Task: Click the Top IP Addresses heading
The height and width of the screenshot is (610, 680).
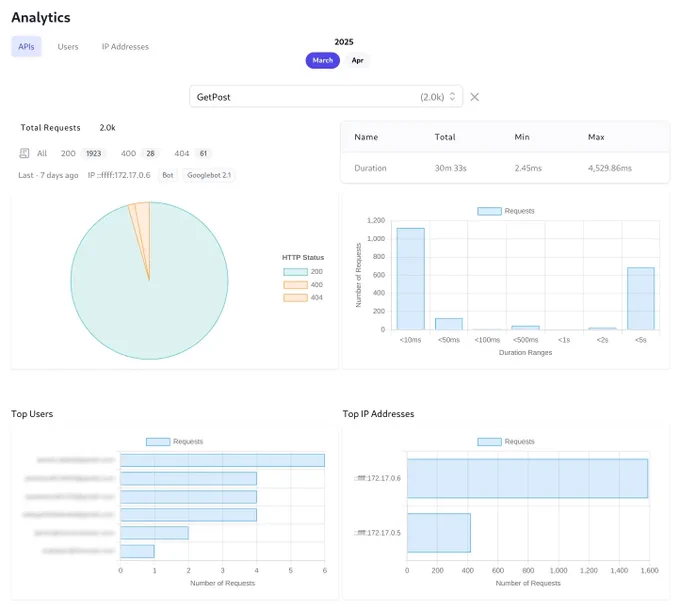Action: (378, 414)
